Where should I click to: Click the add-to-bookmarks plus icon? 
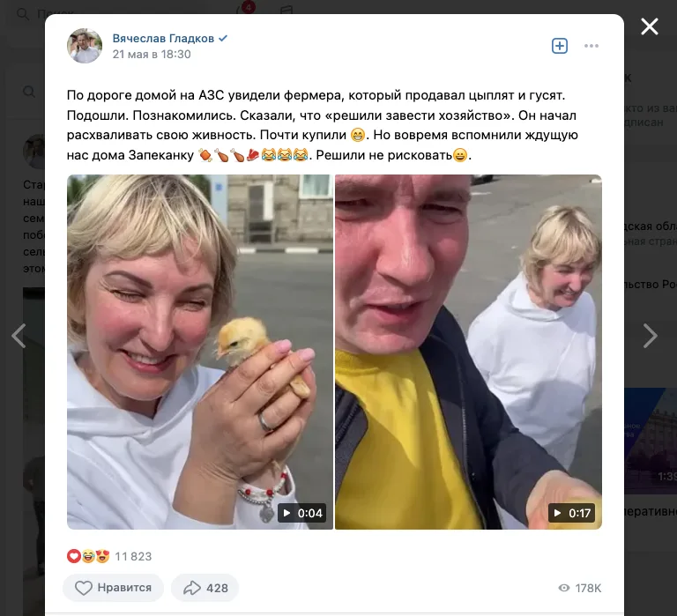point(560,46)
